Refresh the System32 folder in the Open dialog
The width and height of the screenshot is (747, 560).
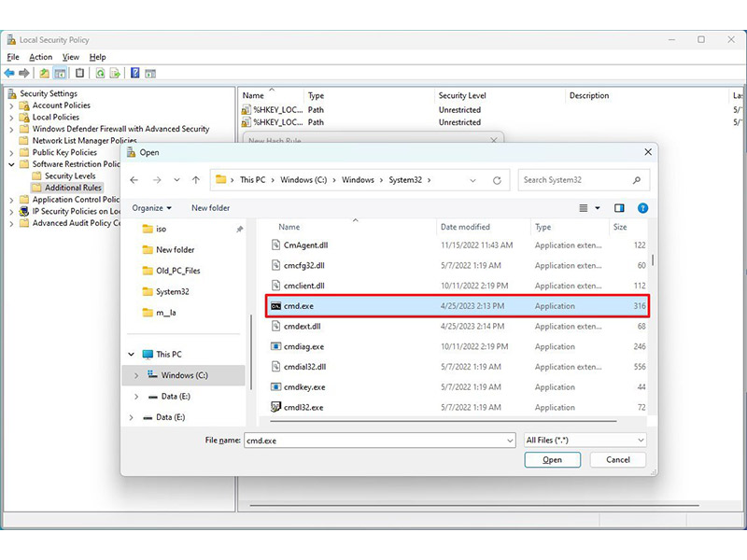click(497, 180)
